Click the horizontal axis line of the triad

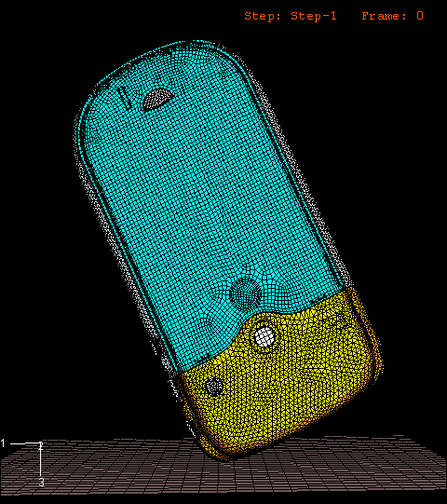pyautogui.click(x=25, y=443)
